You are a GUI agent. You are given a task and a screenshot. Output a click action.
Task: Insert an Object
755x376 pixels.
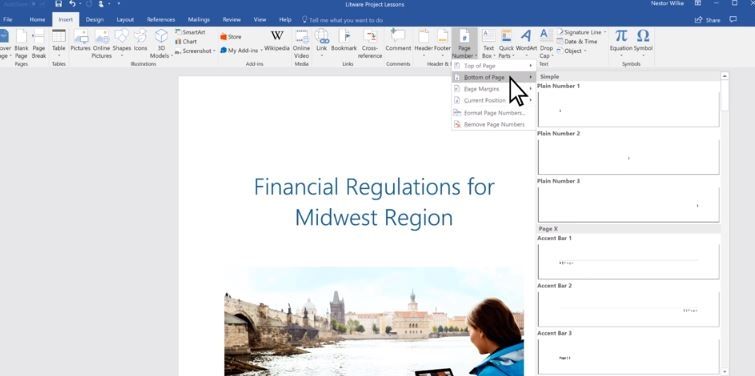571,51
